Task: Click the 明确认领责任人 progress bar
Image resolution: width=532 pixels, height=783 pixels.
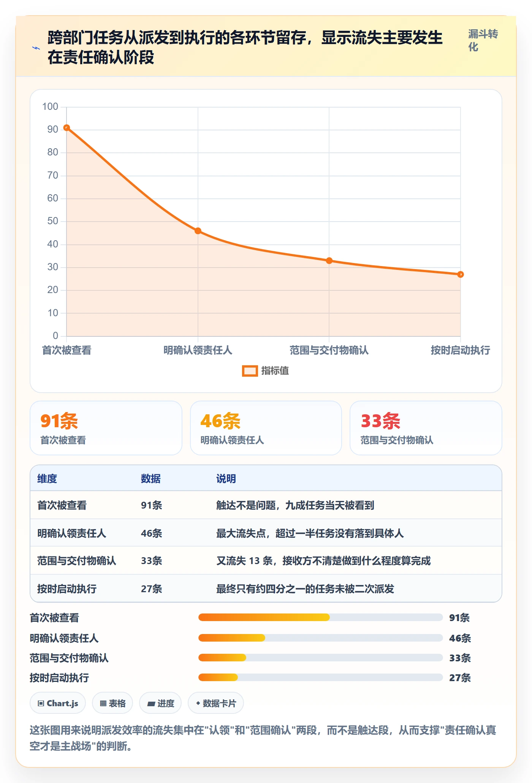Action: (321, 638)
